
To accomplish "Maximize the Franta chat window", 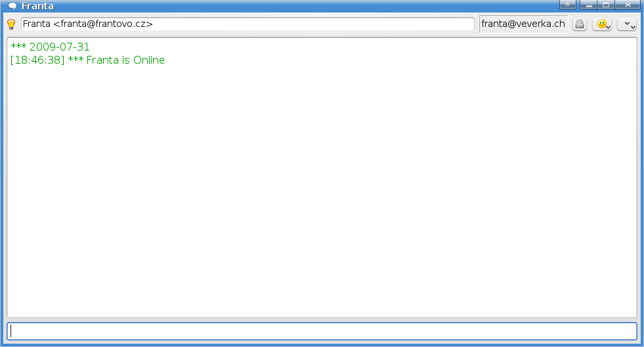I will pyautogui.click(x=606, y=5).
